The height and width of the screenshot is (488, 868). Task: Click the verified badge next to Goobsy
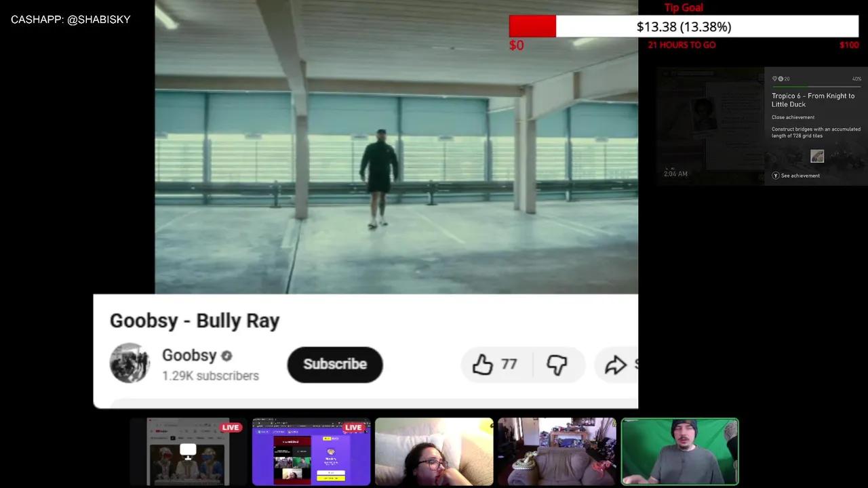226,356
